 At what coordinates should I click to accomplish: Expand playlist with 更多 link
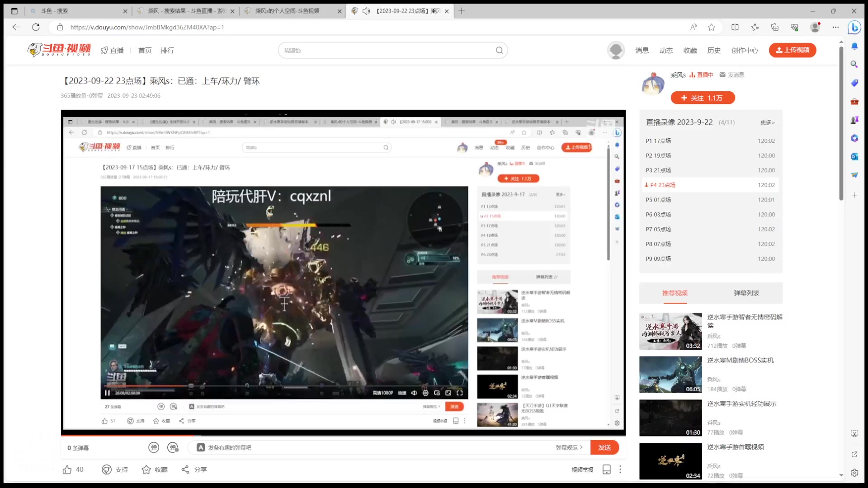pos(767,122)
